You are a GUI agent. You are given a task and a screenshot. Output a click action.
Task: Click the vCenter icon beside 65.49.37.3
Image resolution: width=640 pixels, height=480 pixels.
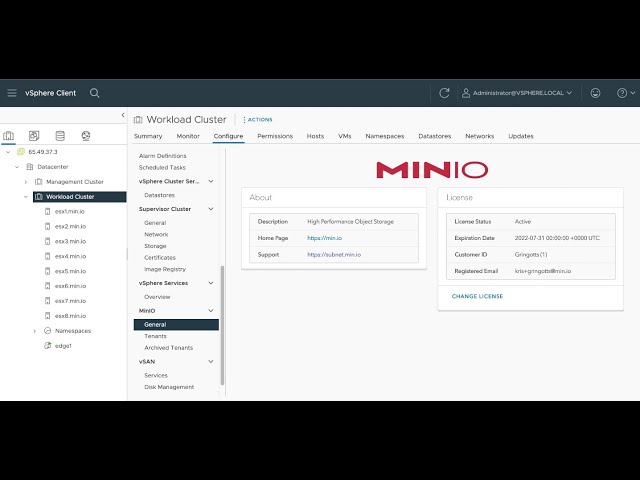[x=21, y=152]
